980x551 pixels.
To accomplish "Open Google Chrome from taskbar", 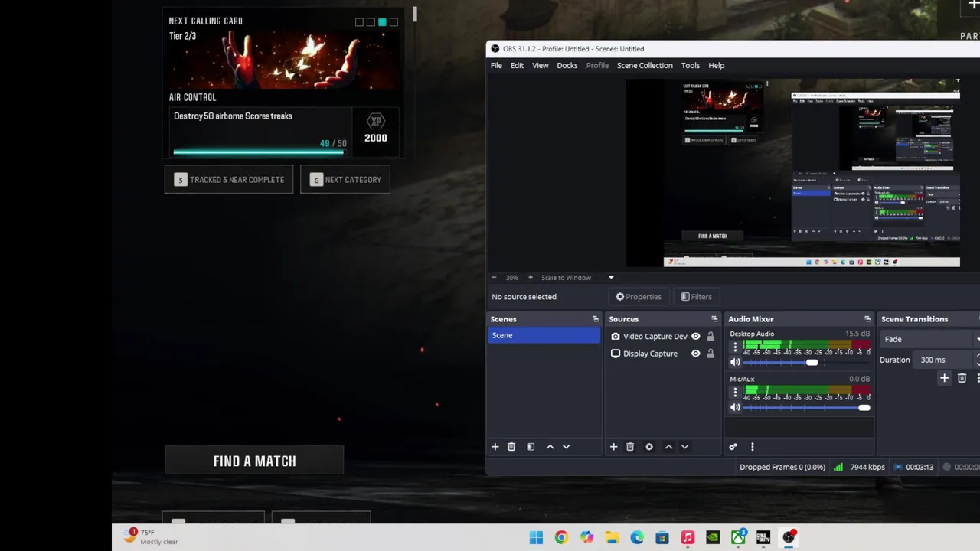I will pos(561,538).
